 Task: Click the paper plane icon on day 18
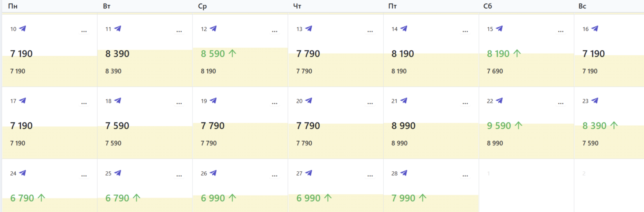pyautogui.click(x=118, y=101)
